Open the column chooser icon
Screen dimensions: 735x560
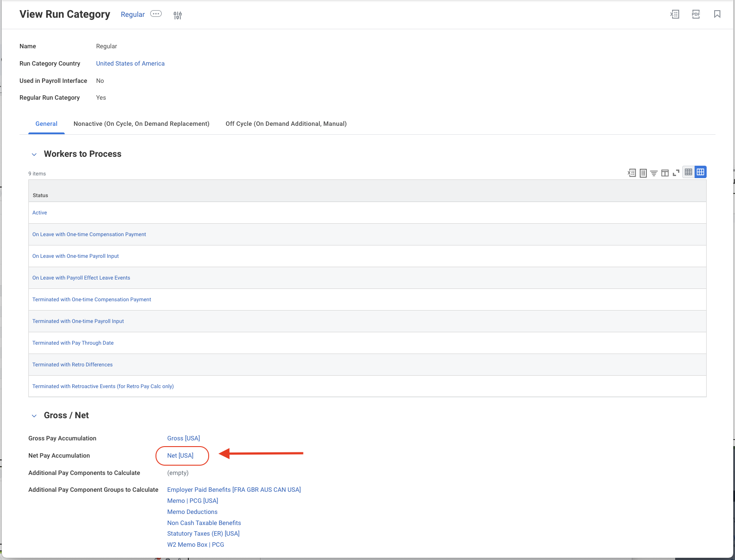click(665, 173)
